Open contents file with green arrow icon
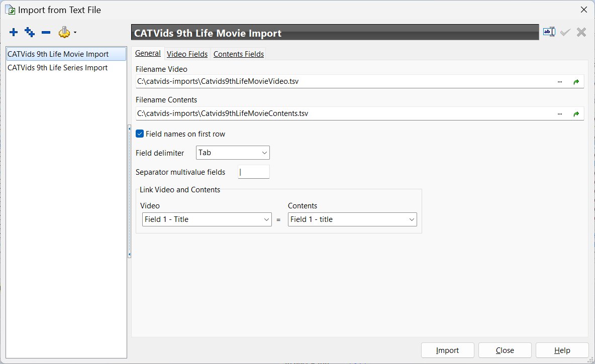 [576, 114]
